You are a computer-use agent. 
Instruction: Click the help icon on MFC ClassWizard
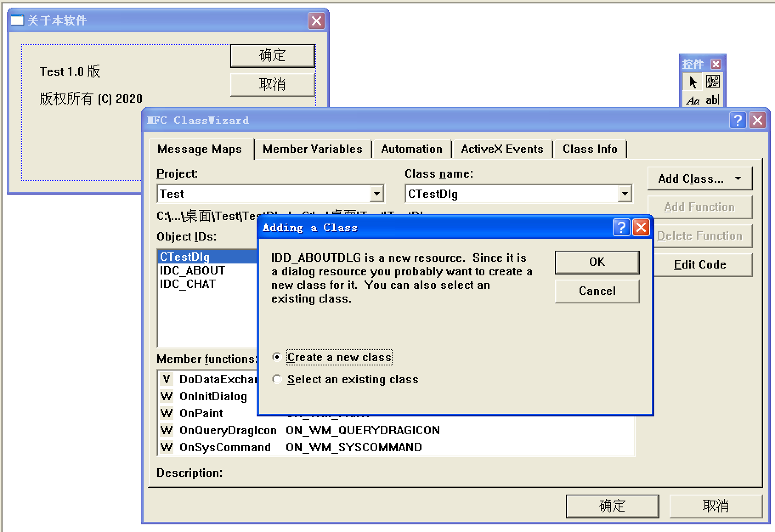coord(738,120)
